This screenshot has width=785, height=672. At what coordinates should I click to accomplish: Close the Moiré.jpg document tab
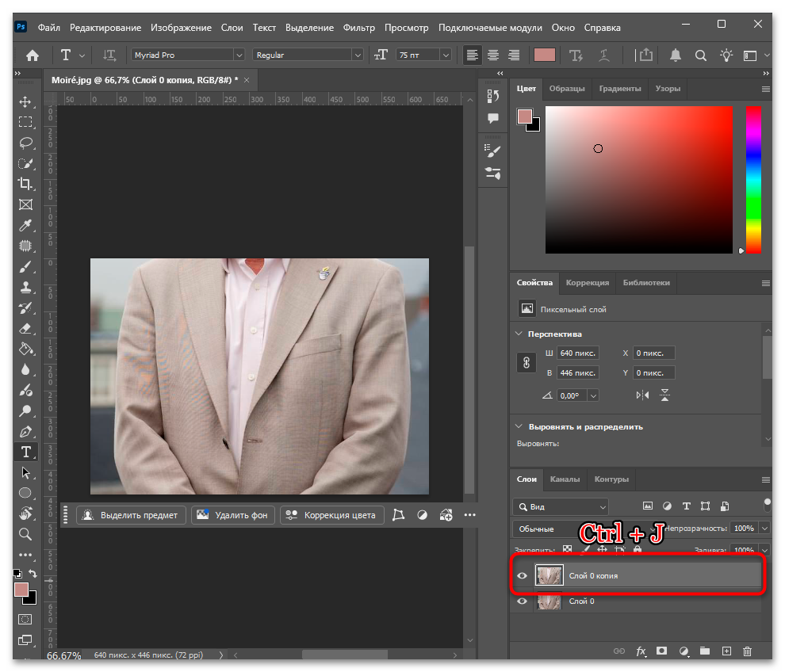(x=247, y=80)
